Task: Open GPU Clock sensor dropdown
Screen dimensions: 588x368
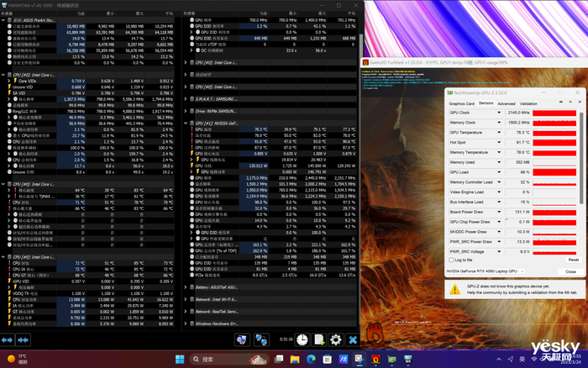Action: point(499,113)
